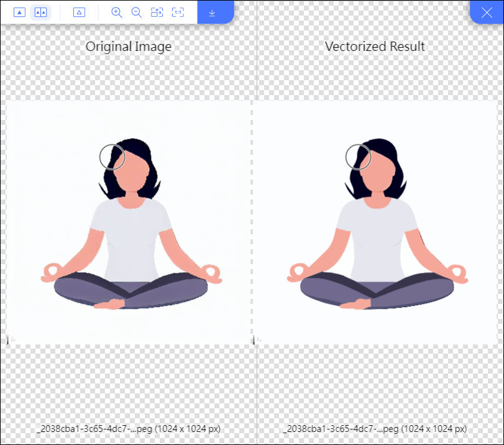Reset view to 1:1 actual size
Viewport: 504px width, 445px height.
coord(178,12)
